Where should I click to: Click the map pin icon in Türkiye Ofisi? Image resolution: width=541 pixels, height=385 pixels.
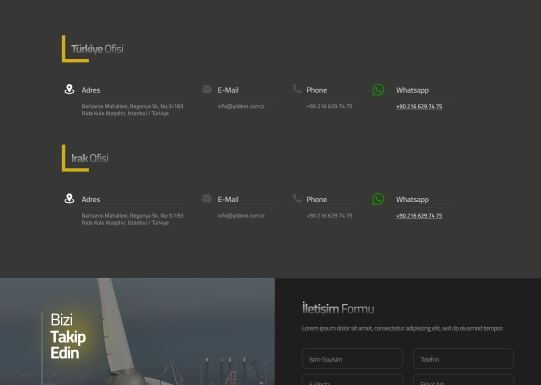(x=69, y=89)
